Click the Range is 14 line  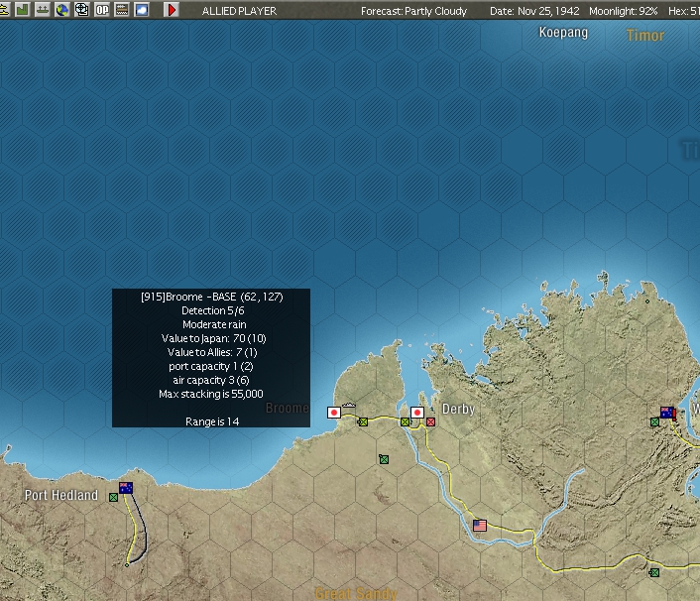pos(212,421)
